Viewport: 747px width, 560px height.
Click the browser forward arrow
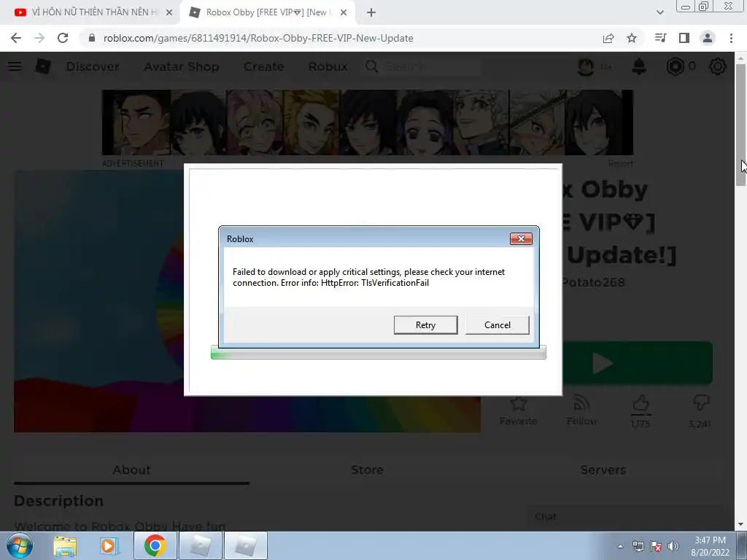(x=39, y=38)
